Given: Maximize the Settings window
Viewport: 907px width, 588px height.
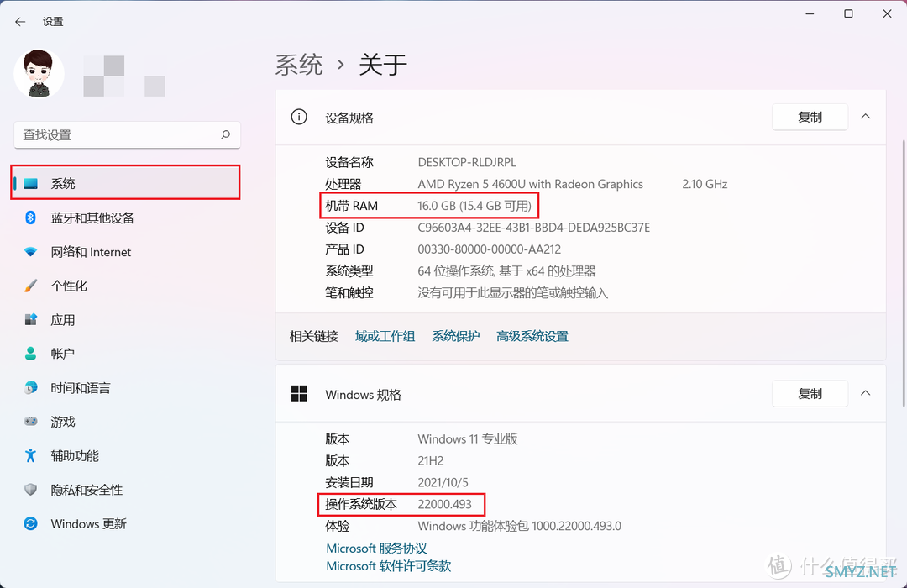Looking at the screenshot, I should (x=848, y=13).
